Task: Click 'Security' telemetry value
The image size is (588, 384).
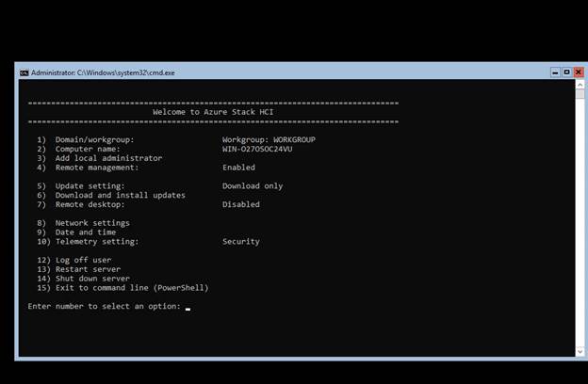Action: (x=241, y=242)
